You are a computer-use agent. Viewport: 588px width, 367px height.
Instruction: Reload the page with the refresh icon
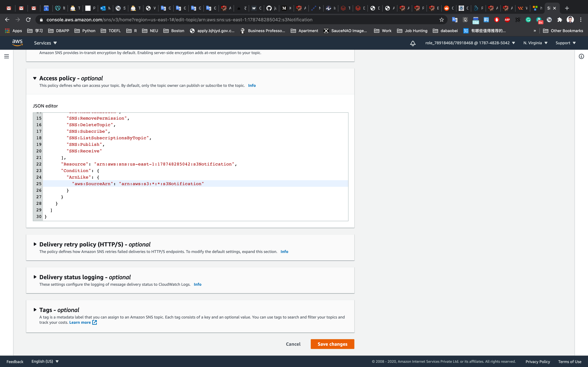28,20
